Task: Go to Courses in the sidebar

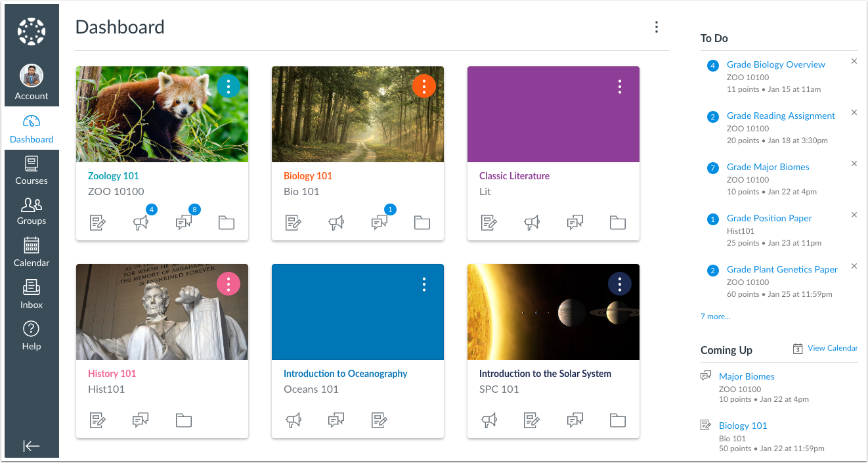Action: [32, 170]
